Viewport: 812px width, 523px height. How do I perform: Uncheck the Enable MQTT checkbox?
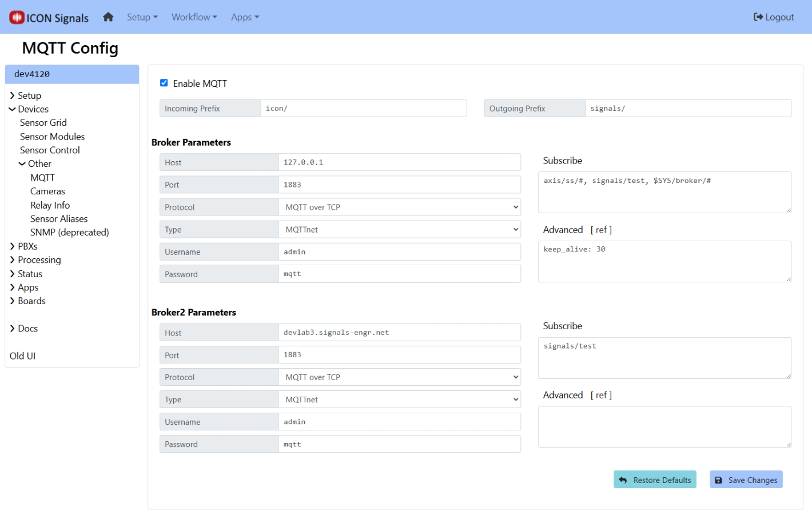tap(164, 83)
